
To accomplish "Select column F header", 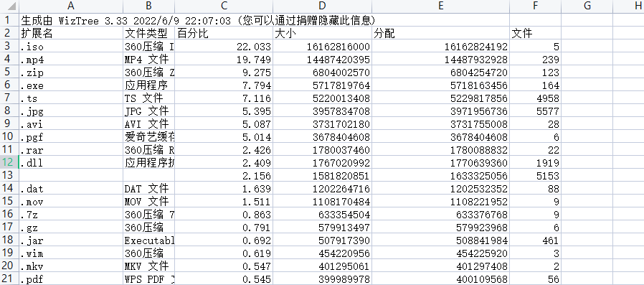I will [535, 6].
